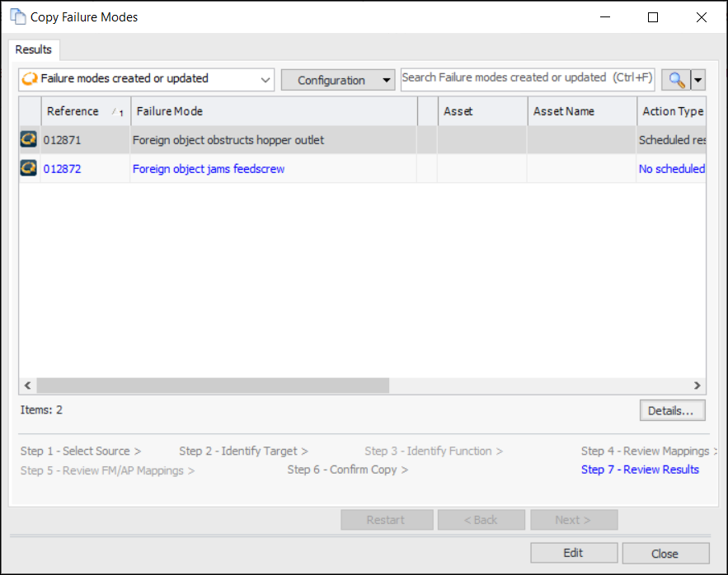728x575 pixels.
Task: Click the 'Items: 2' count label
Action: 41,409
